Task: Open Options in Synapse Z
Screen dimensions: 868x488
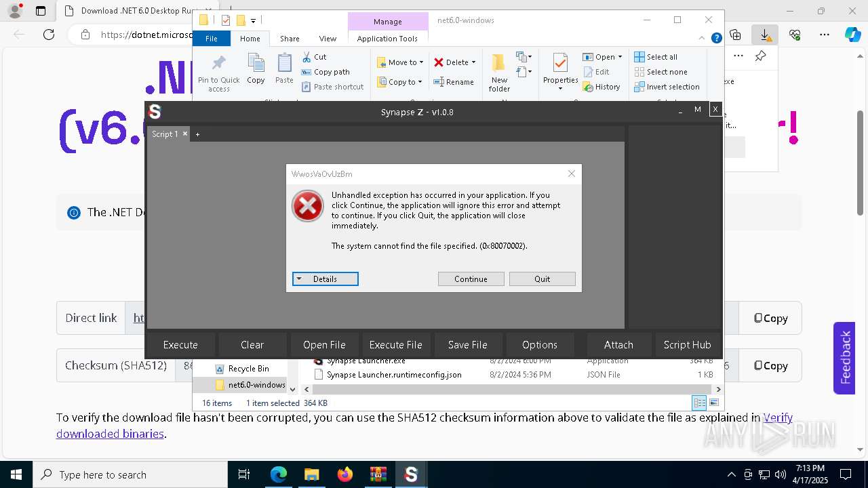Action: point(540,344)
